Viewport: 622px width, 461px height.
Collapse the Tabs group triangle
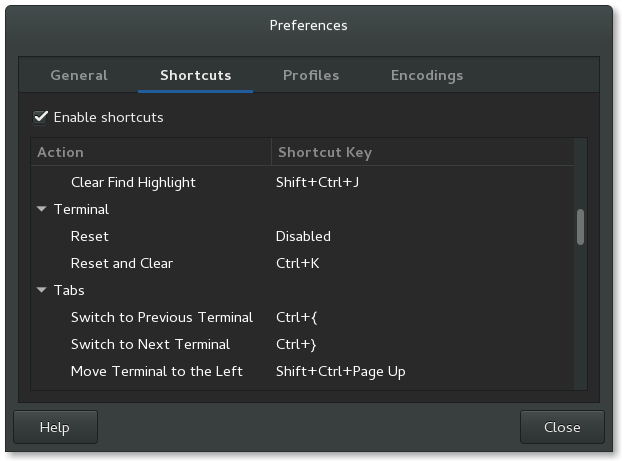42,291
